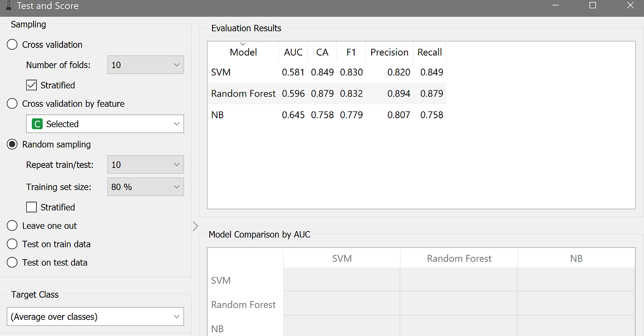Viewport: 644px width, 336px height.
Task: Click the green C Selected feature icon
Action: (x=37, y=124)
